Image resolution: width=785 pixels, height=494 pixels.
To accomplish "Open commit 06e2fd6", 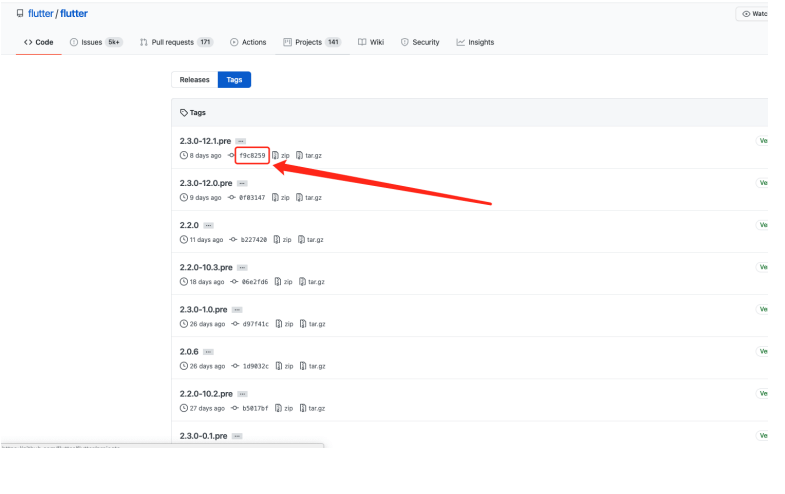I will [x=255, y=282].
